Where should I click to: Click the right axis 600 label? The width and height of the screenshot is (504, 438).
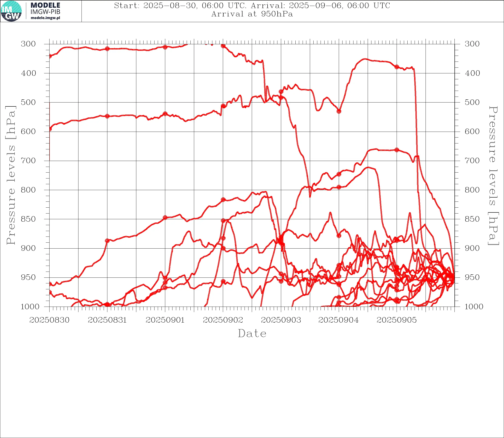(472, 131)
